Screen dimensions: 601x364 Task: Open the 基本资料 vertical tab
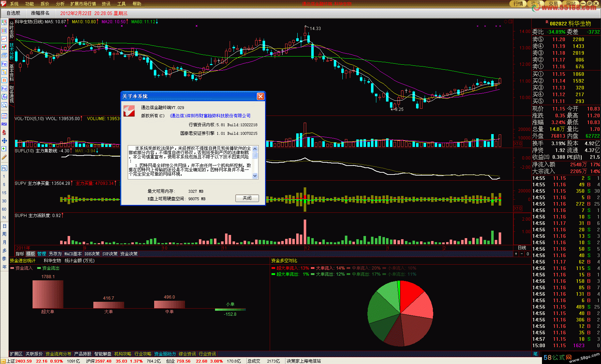pos(11,73)
